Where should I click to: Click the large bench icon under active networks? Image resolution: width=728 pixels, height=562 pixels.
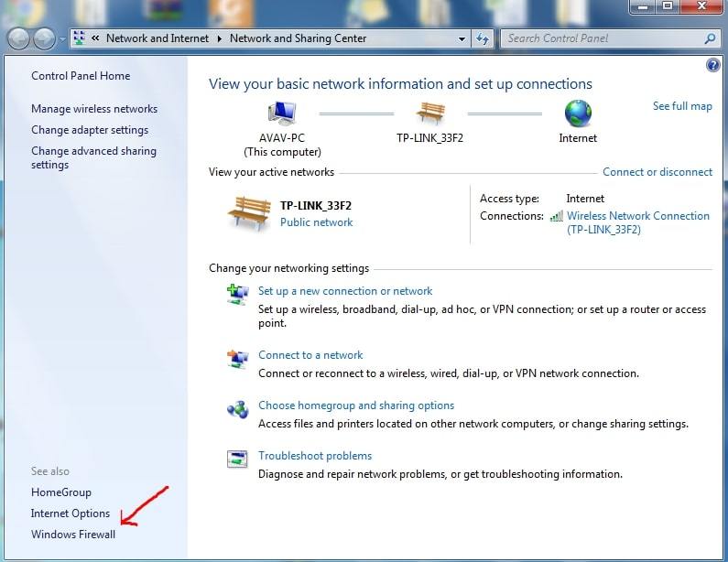249,212
